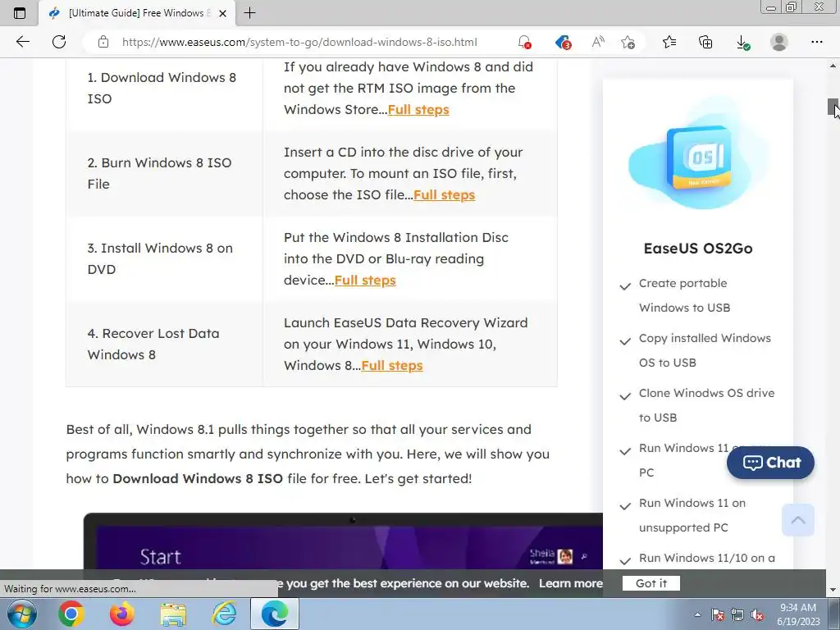Click the Action Center flag tray icon
Viewport: 840px width, 630px height.
pos(717,614)
